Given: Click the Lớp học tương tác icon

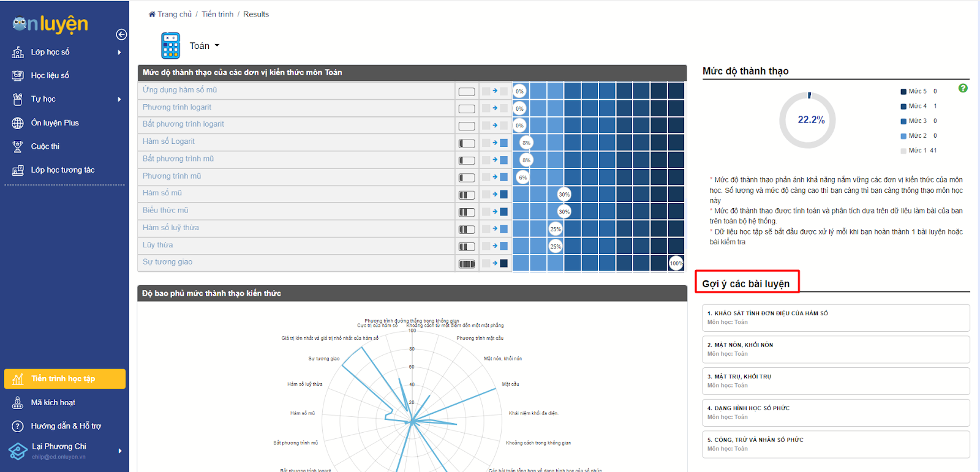Looking at the screenshot, I should coord(18,170).
